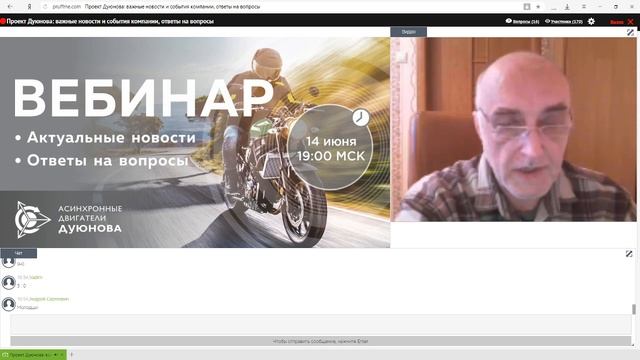Click the chat vertical scrollbar handle
This screenshot has height=360, width=640.
[x=633, y=309]
